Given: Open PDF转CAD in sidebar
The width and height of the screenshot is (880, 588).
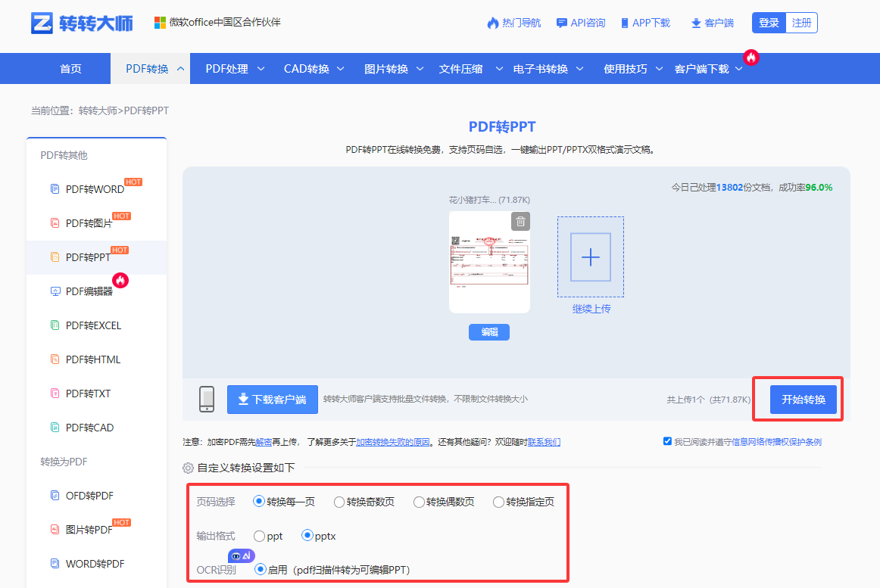Looking at the screenshot, I should tap(89, 428).
